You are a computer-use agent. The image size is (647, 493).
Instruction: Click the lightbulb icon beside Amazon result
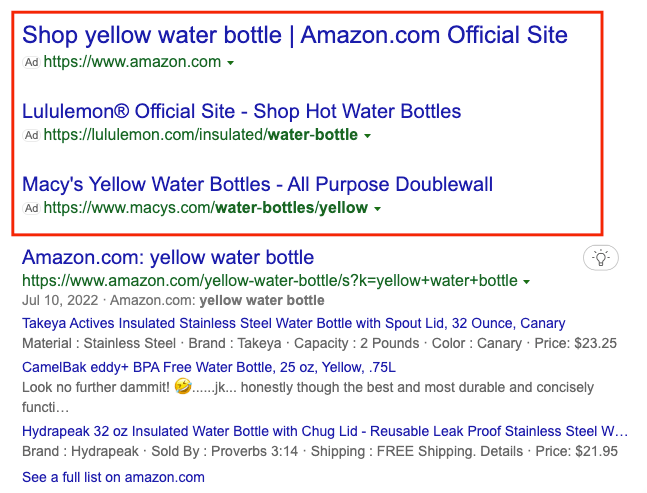pyautogui.click(x=600, y=258)
